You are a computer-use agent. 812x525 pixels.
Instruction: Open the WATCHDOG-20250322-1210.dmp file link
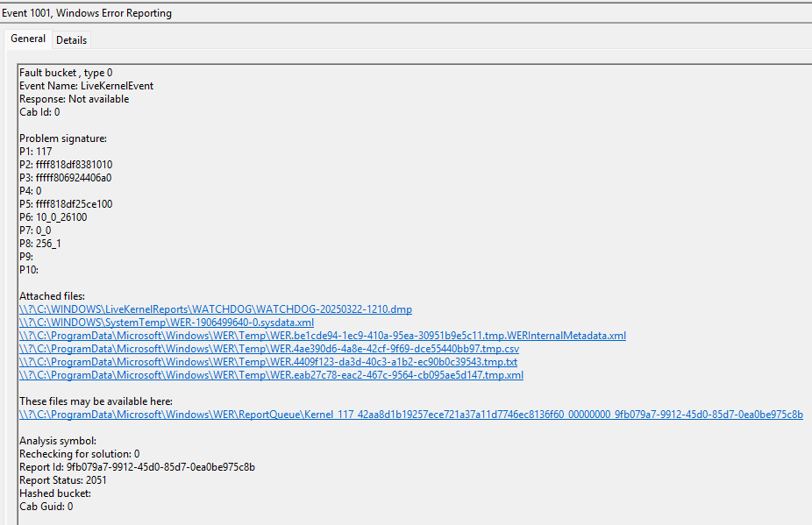[x=216, y=309]
